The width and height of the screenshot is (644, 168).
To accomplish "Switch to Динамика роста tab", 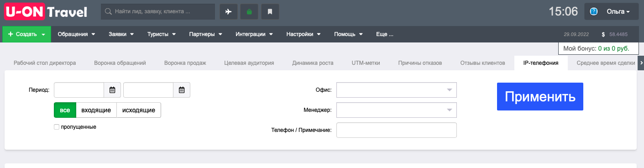I will (313, 63).
